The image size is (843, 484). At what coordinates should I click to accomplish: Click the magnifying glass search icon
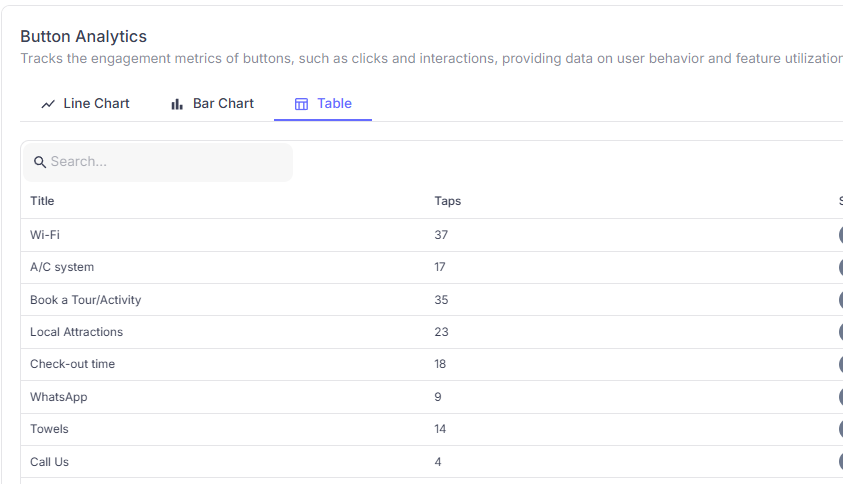40,162
